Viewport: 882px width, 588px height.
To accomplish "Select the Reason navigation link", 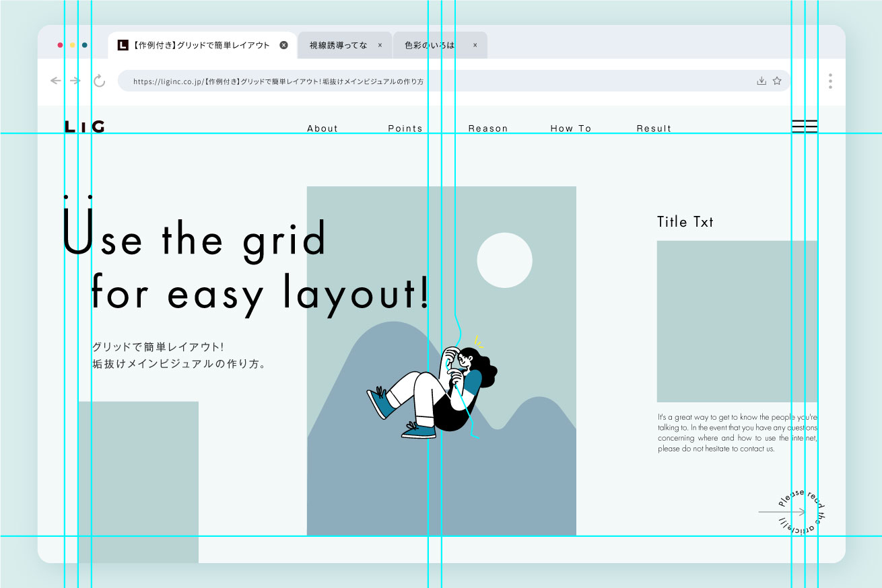I will 488,128.
